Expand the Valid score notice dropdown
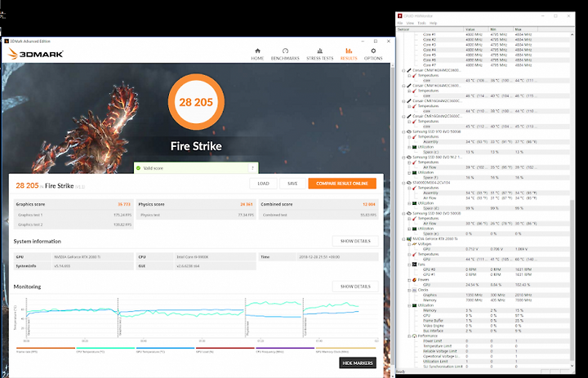Image resolution: width=588 pixels, height=378 pixels. 252,168
